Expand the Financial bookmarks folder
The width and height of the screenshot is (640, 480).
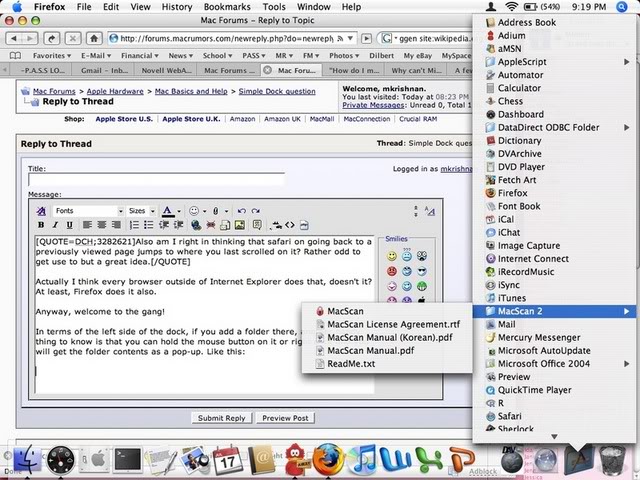[139, 56]
